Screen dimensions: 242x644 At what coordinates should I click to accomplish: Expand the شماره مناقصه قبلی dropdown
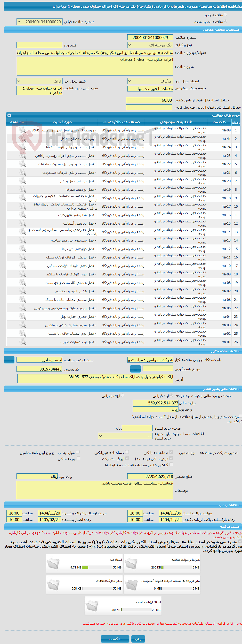pyautogui.click(x=39, y=22)
